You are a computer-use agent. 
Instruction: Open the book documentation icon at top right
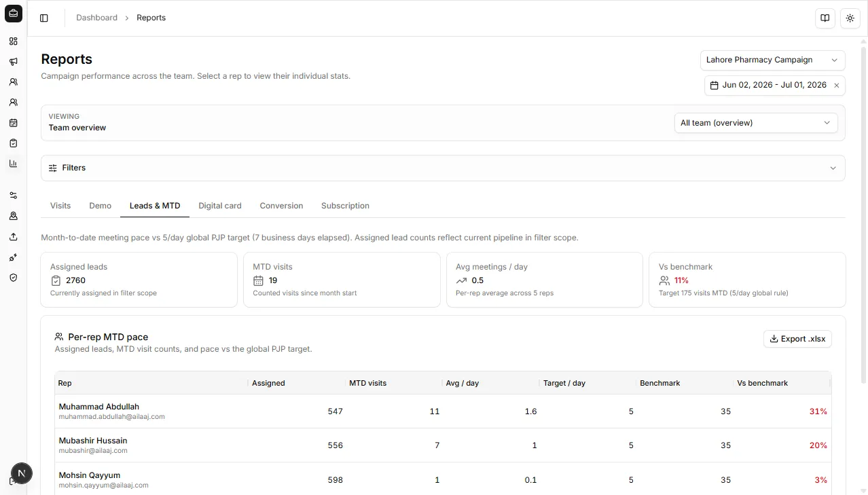[x=825, y=18]
